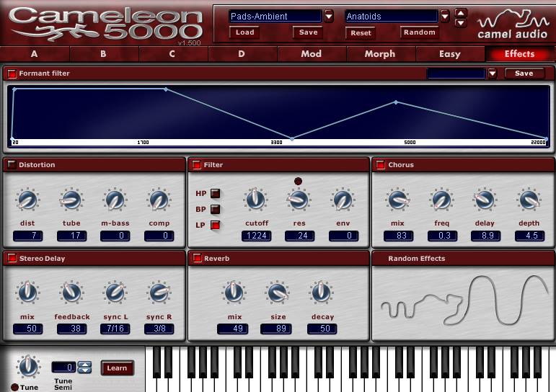Click the Stereo Delay mix knob

click(x=27, y=293)
